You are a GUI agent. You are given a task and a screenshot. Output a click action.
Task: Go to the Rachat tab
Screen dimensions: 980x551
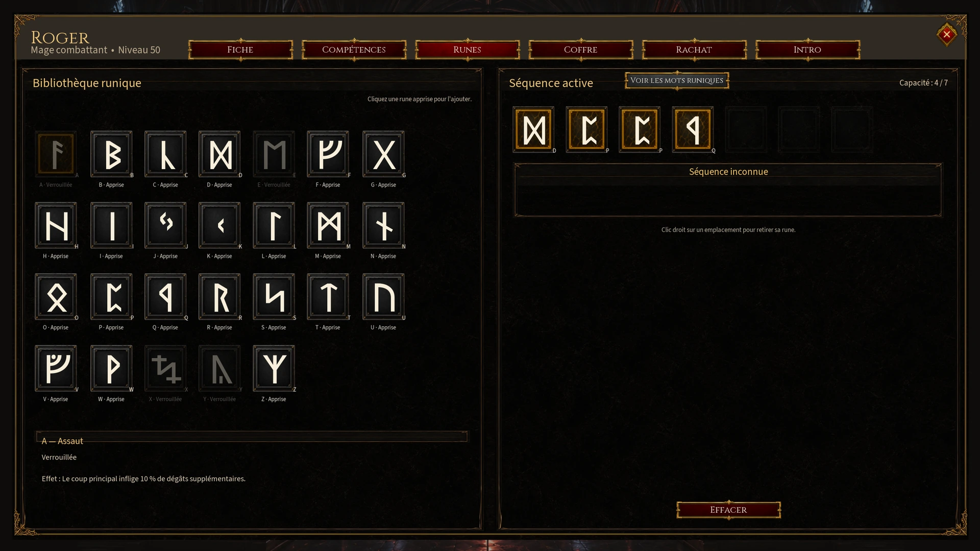point(694,50)
